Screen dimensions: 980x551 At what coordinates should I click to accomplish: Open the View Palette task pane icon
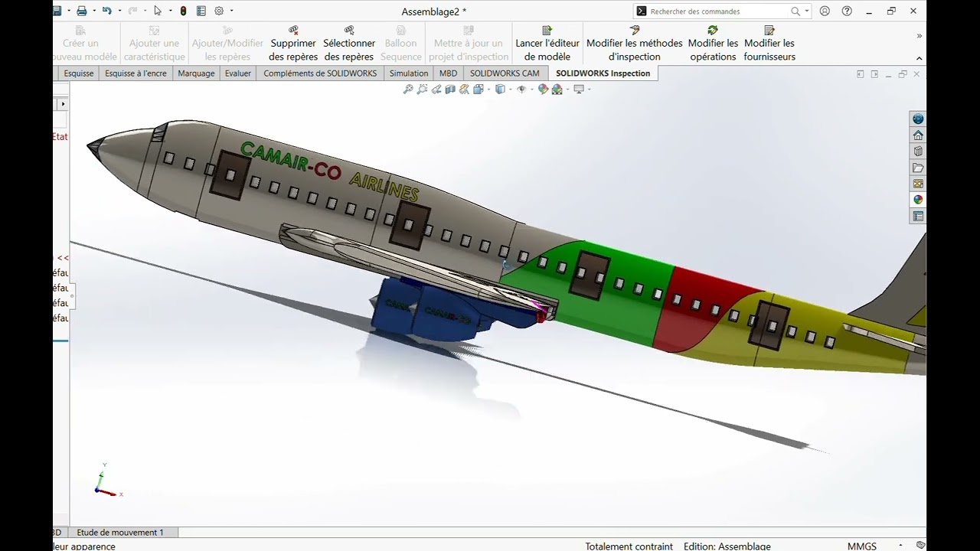click(918, 184)
